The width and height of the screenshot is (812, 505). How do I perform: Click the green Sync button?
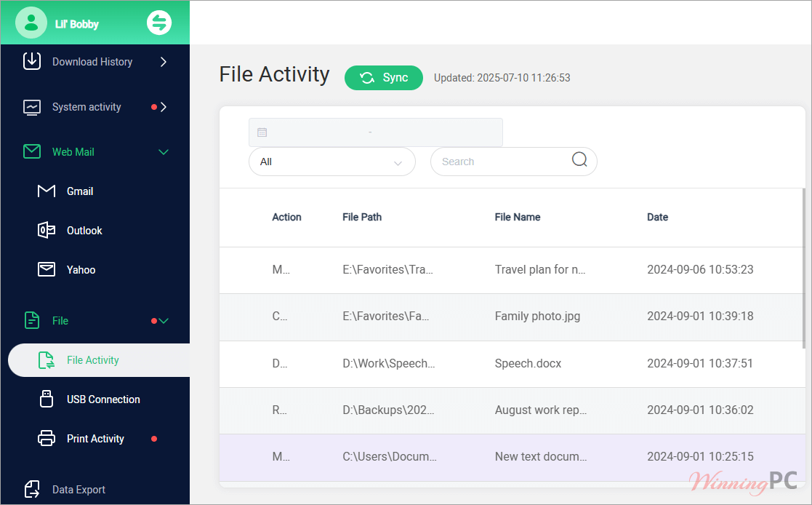[x=384, y=78]
